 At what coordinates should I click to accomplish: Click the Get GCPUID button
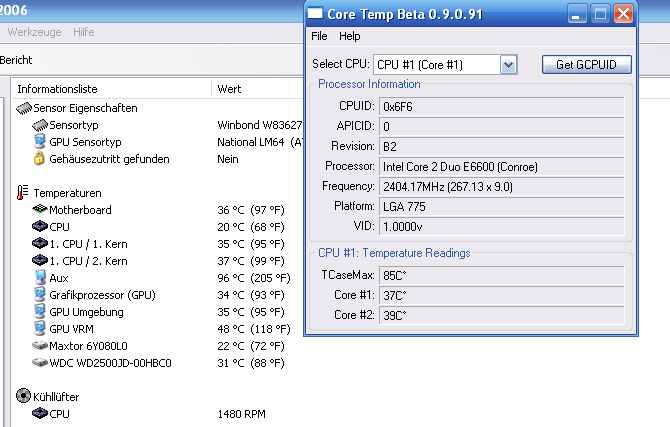coord(586,65)
